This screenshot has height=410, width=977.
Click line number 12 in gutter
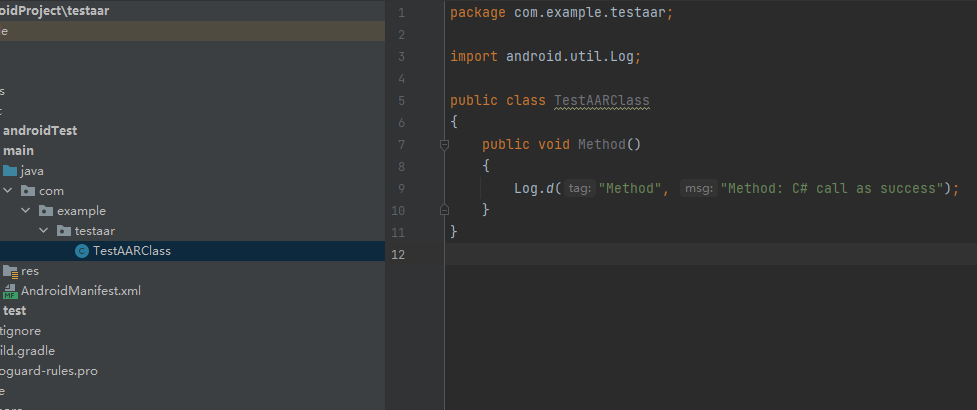[x=399, y=254]
